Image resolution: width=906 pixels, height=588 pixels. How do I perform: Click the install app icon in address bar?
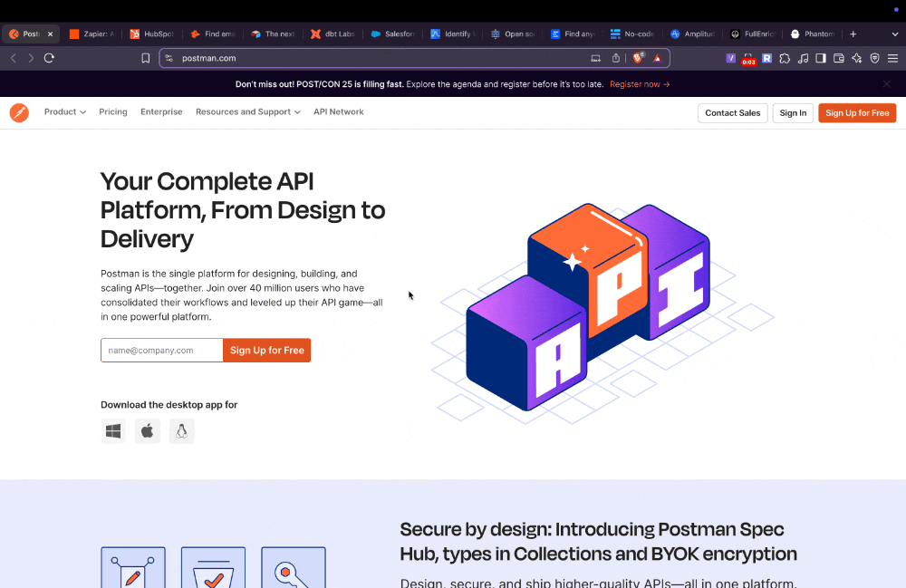coord(595,58)
